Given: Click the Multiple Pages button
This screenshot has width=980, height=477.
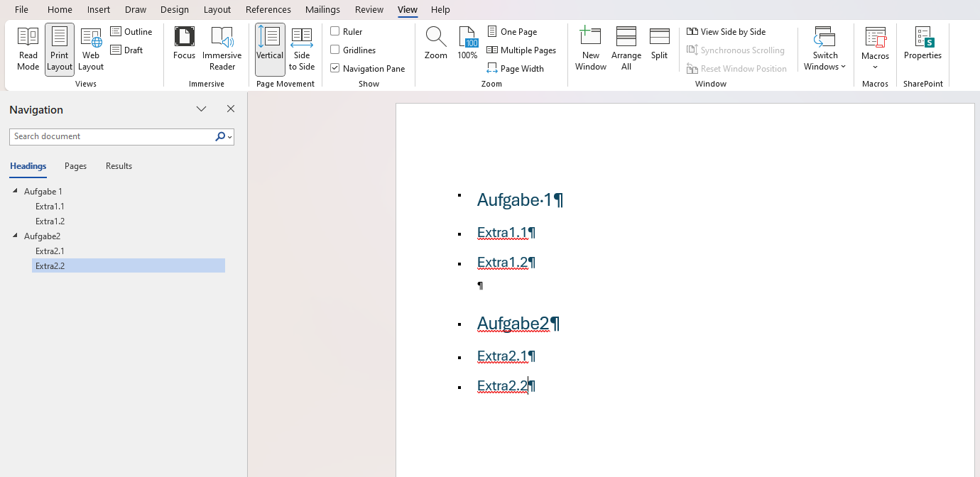Looking at the screenshot, I should tap(521, 50).
